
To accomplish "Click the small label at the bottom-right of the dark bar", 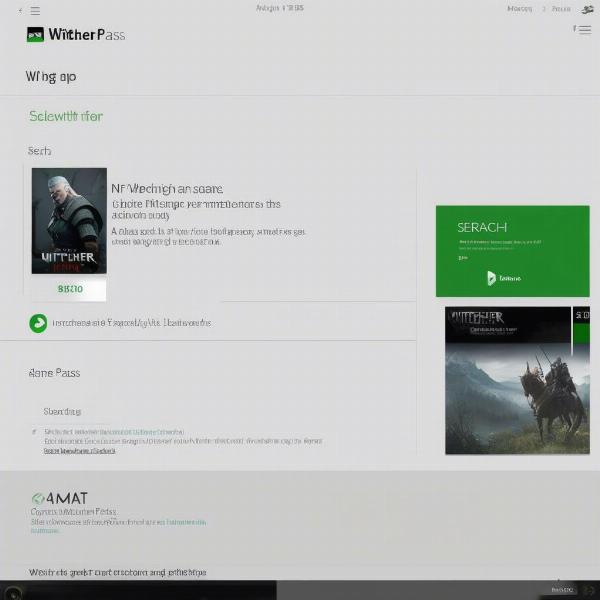I will coord(562,590).
